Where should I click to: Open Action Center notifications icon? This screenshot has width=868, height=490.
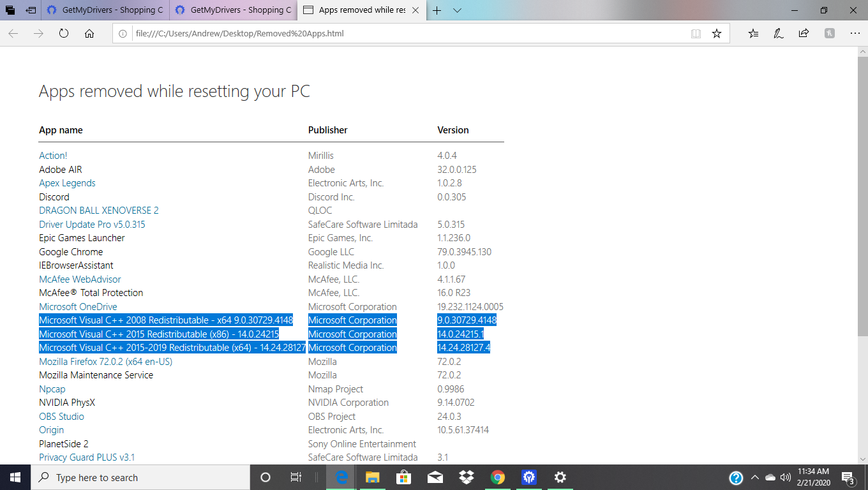(848, 477)
